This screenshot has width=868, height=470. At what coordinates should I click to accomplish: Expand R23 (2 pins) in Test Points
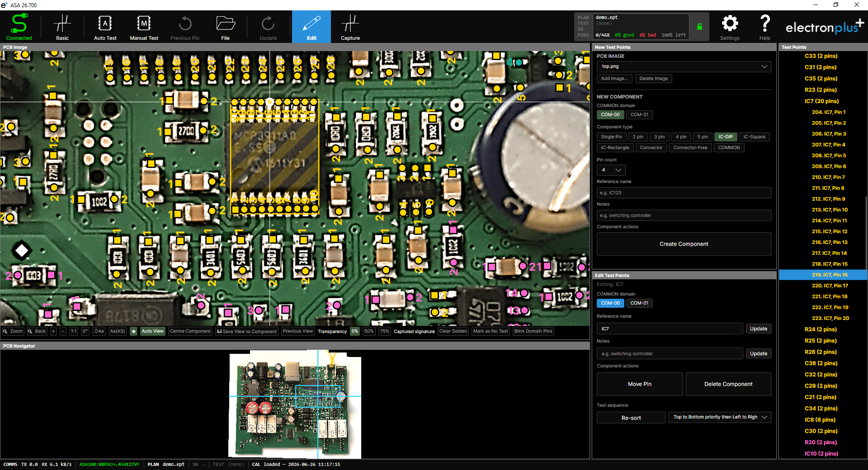pos(821,90)
